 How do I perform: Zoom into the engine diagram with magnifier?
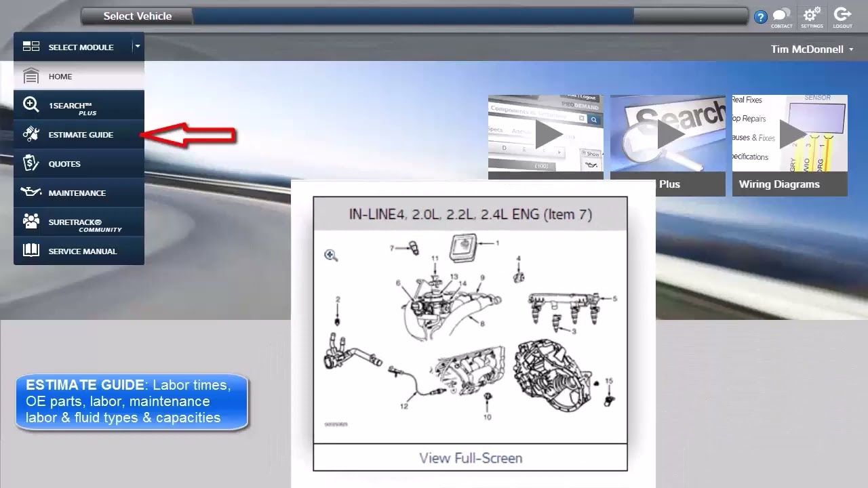331,256
